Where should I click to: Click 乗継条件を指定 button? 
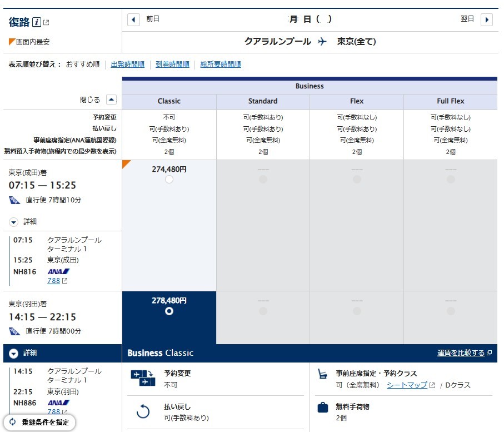tap(39, 422)
